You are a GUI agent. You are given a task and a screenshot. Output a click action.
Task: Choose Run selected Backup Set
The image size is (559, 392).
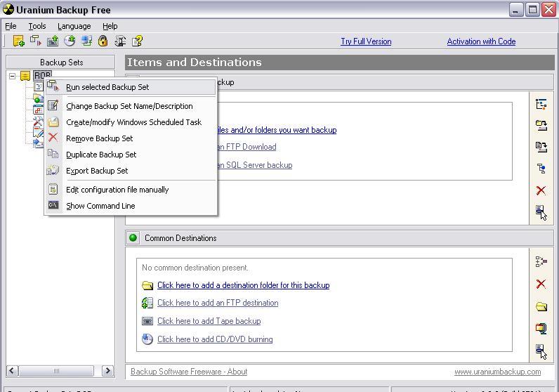pyautogui.click(x=131, y=87)
